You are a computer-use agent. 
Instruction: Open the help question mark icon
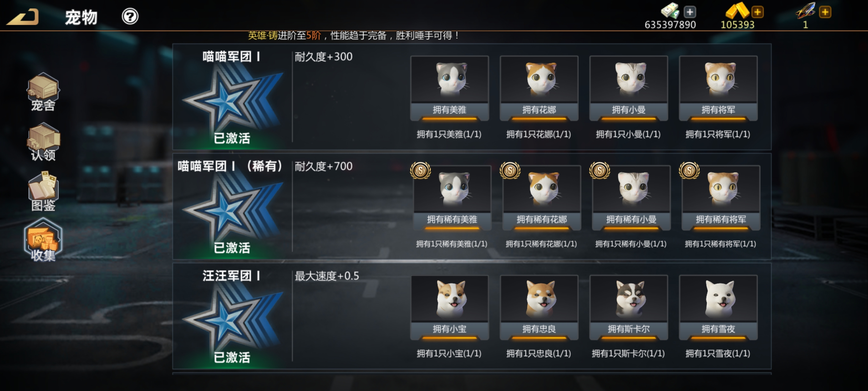point(130,16)
